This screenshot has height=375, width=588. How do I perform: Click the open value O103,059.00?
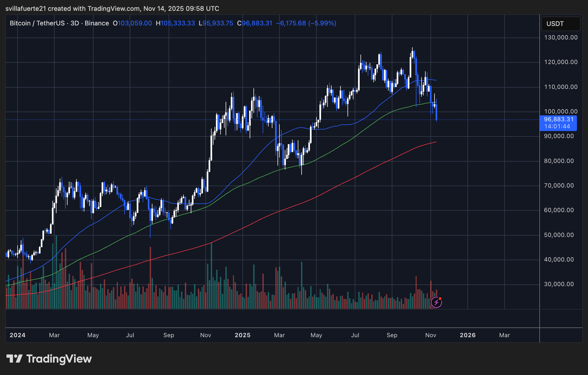132,23
